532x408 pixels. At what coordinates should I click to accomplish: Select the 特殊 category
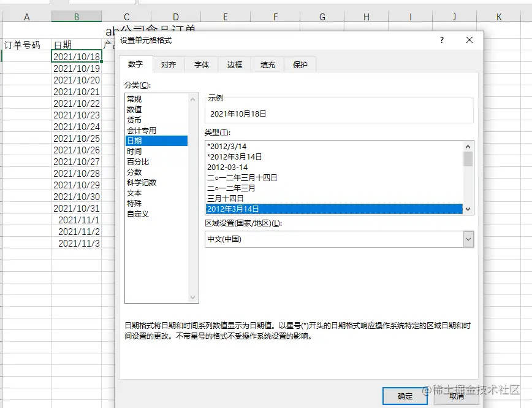tap(156, 204)
